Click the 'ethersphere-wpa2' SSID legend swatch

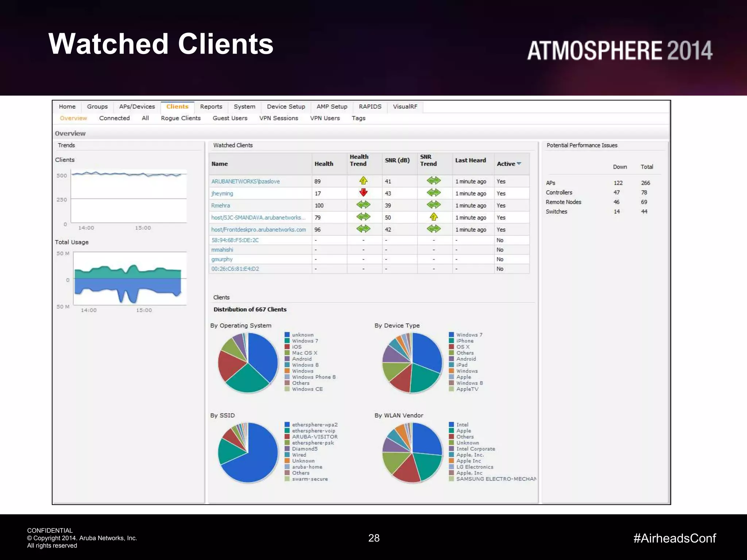[x=287, y=425]
